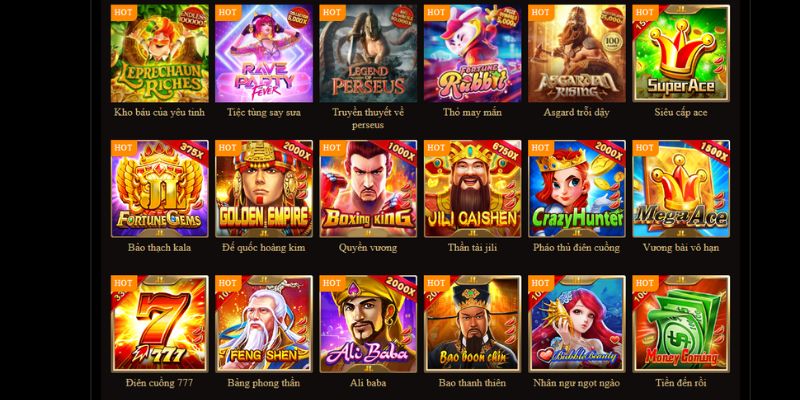Open the Feng Shen game tile
Viewport: 800px width, 400px height.
click(x=264, y=324)
